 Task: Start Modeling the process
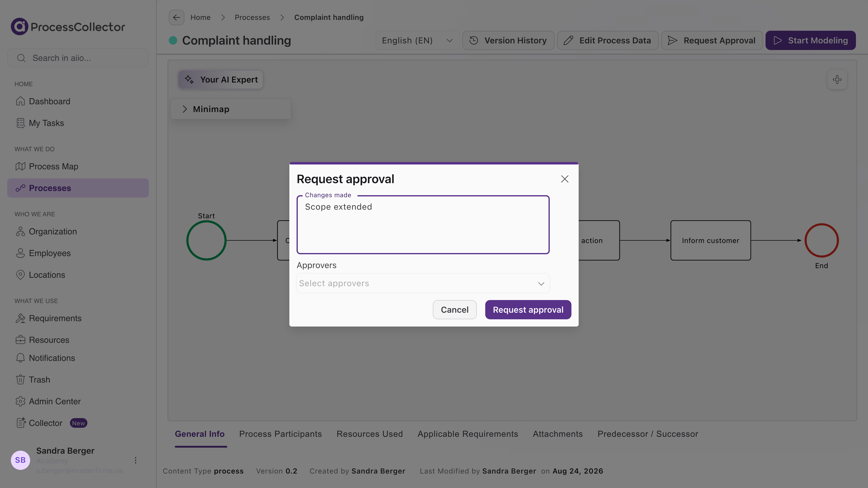810,40
